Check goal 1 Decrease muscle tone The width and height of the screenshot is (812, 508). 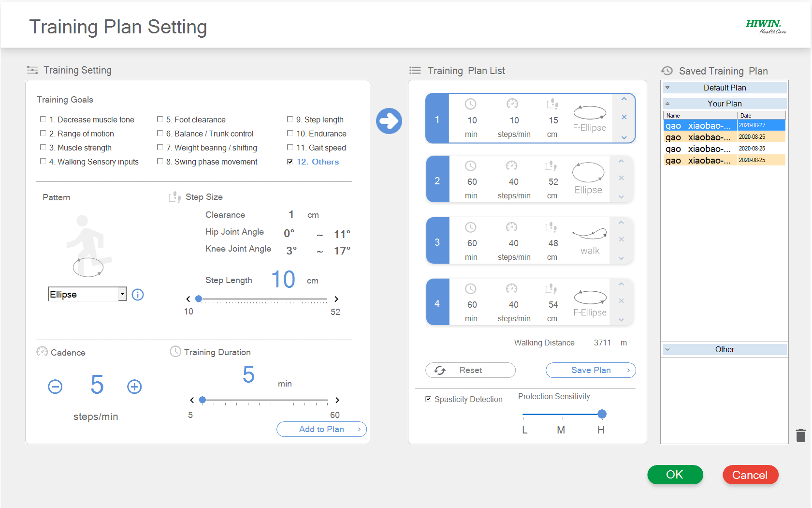[x=43, y=119]
